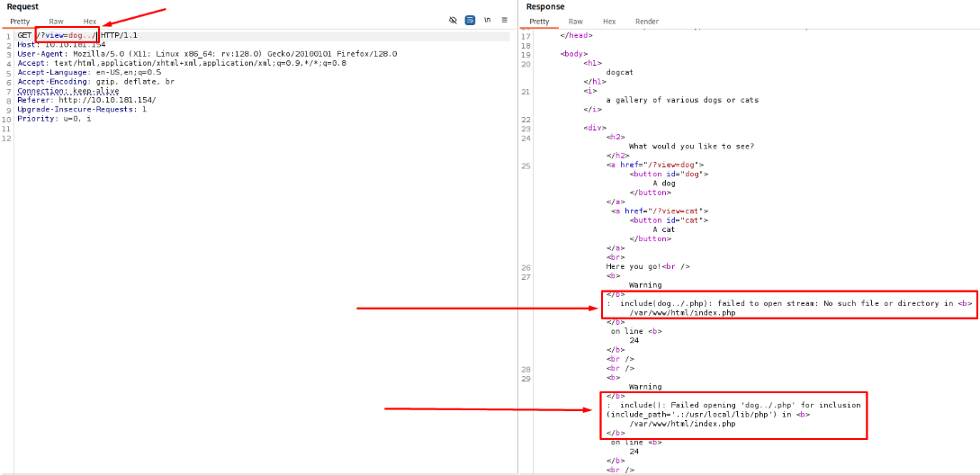Toggle the blue line-wrap icon in Request

[x=470, y=21]
